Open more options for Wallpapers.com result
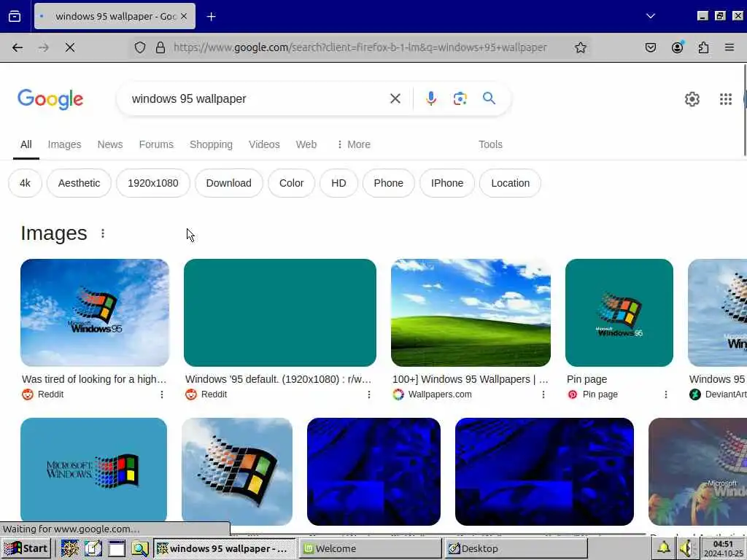Screen dimensions: 747x560 [x=543, y=394]
